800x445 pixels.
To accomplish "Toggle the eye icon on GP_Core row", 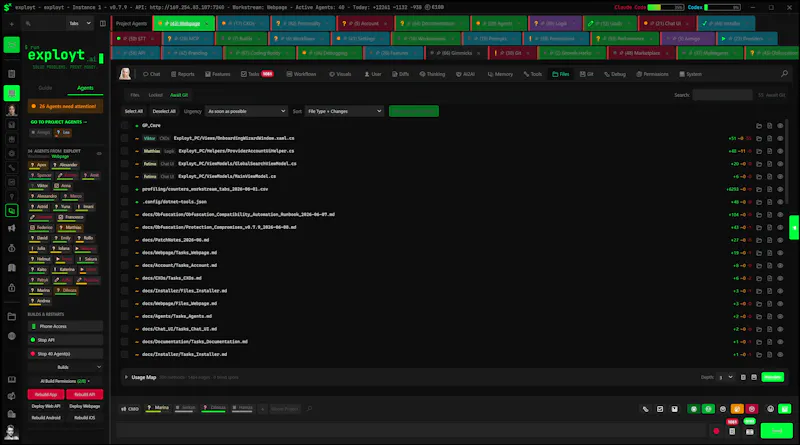I will 780,126.
